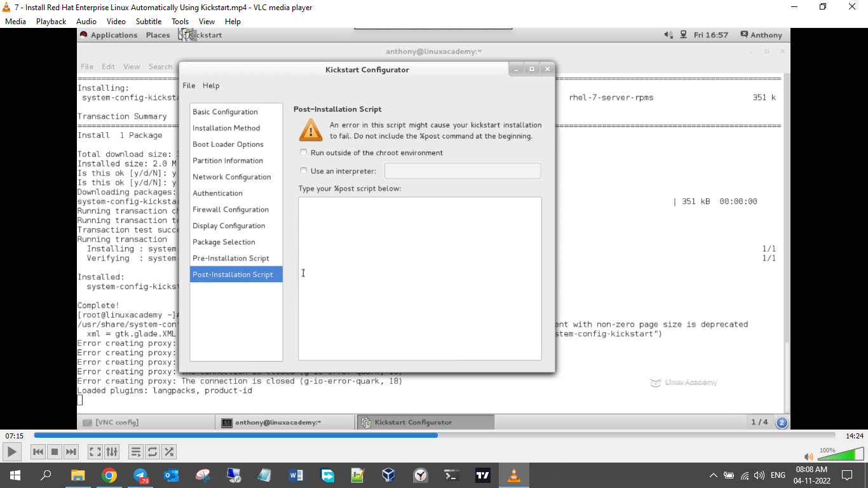Select Basic Configuration section
Viewport: 868px width, 488px height.
click(236, 112)
